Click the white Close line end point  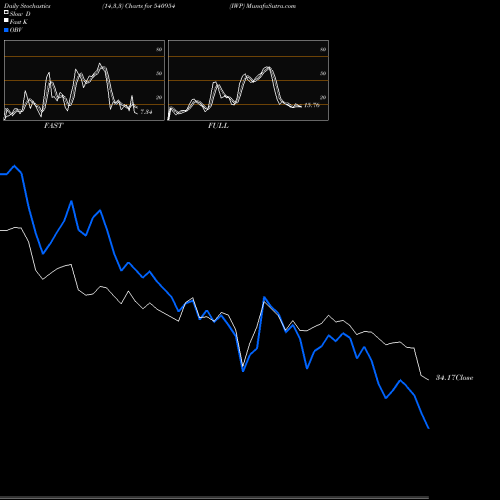(x=428, y=380)
